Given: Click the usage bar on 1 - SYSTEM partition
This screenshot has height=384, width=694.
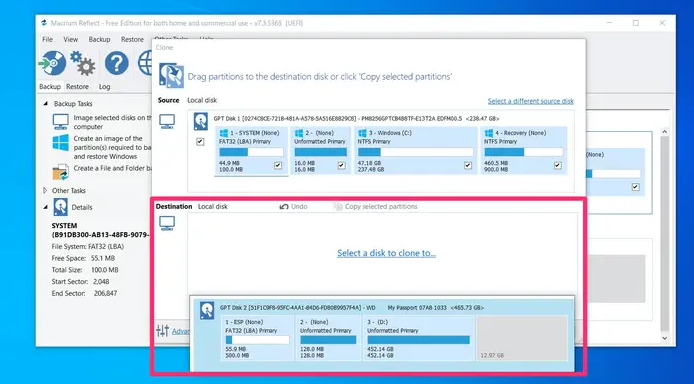Looking at the screenshot, I should pos(251,152).
